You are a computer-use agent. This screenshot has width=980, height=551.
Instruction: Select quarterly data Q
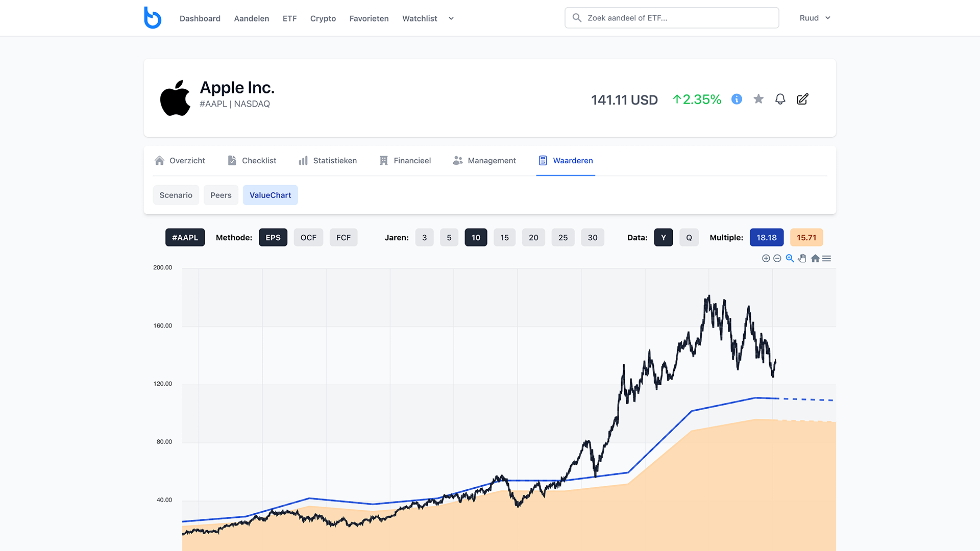click(x=689, y=237)
